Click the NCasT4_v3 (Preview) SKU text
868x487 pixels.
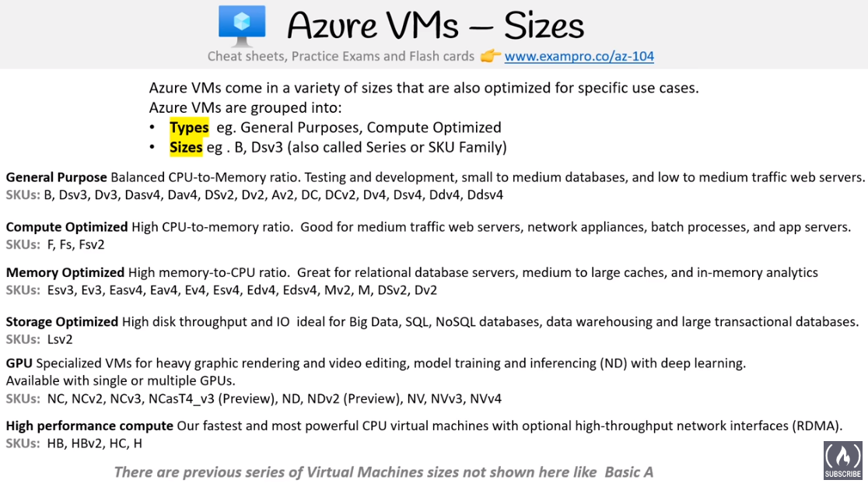click(212, 399)
